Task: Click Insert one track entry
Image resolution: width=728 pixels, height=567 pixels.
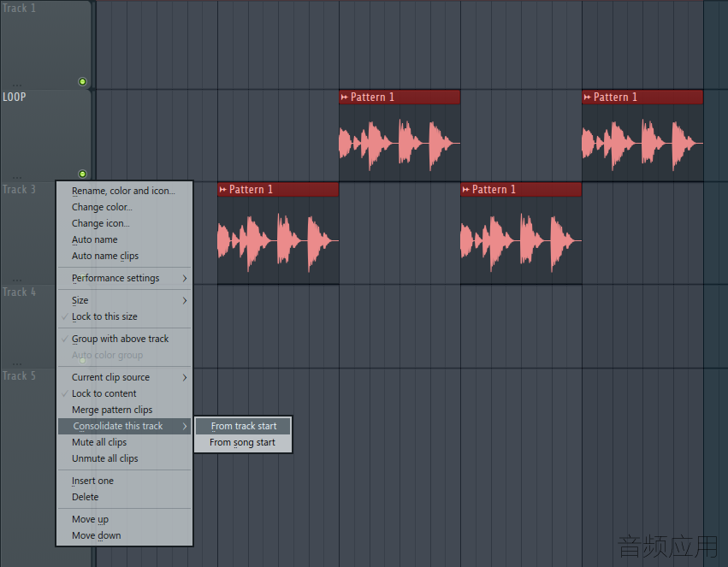Action: pos(123,481)
